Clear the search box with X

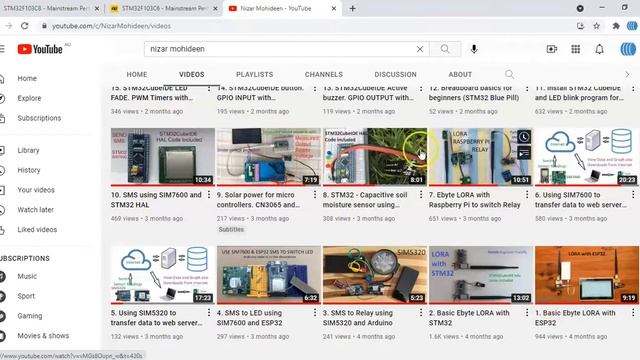click(420, 49)
